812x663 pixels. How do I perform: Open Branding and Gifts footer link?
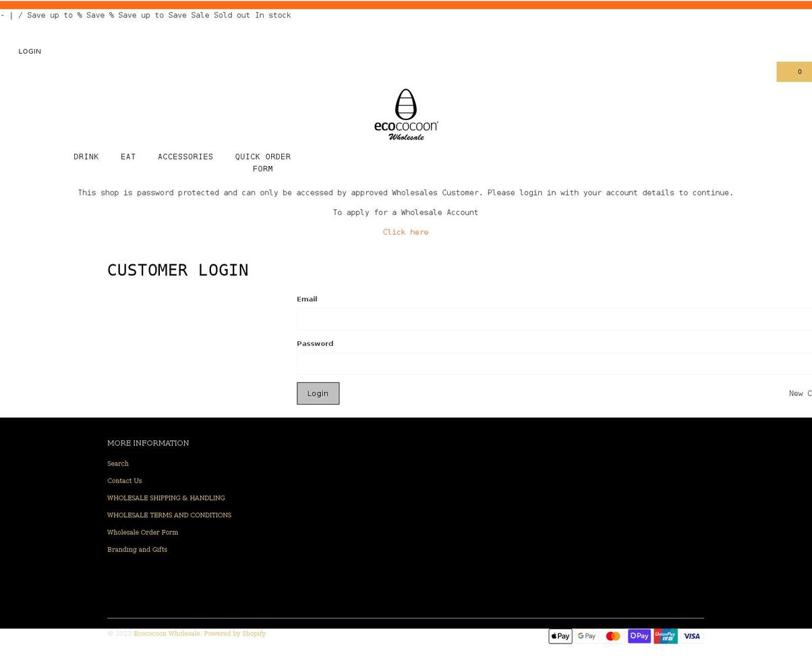click(x=137, y=550)
